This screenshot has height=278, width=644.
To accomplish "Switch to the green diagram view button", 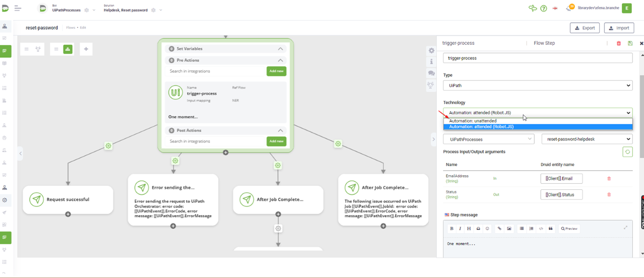I will 68,49.
